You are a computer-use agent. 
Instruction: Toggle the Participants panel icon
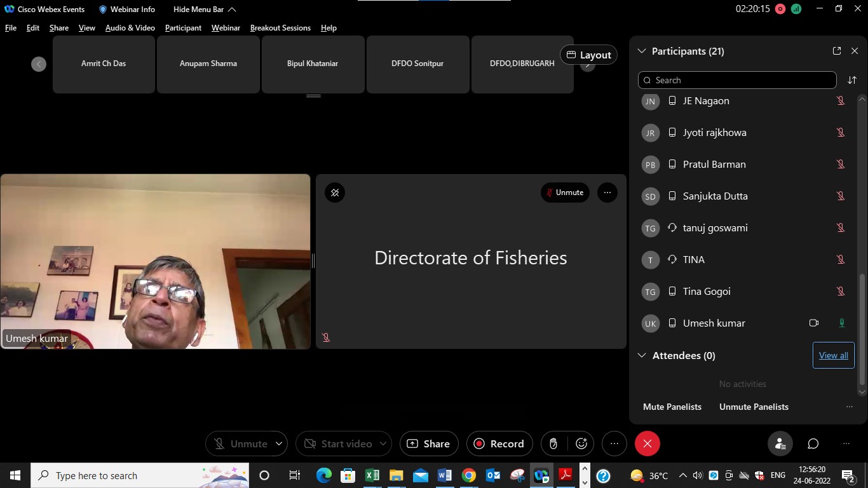pyautogui.click(x=780, y=444)
